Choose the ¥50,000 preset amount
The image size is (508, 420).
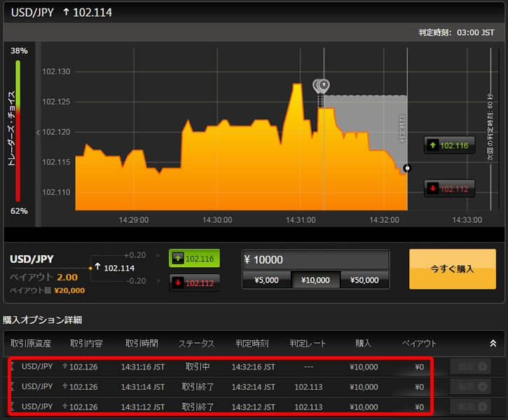365,280
